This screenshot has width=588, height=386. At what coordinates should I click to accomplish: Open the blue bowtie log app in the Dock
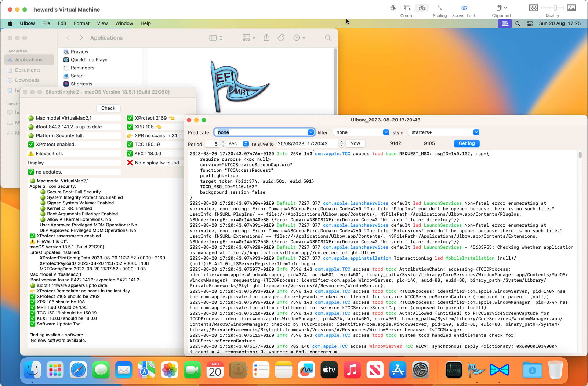(499, 370)
